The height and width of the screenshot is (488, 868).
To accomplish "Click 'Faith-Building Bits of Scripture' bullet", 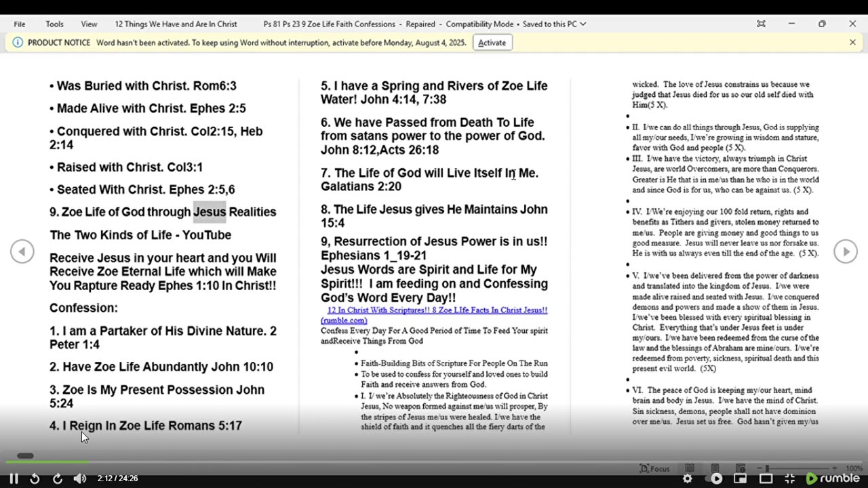I will point(454,363).
